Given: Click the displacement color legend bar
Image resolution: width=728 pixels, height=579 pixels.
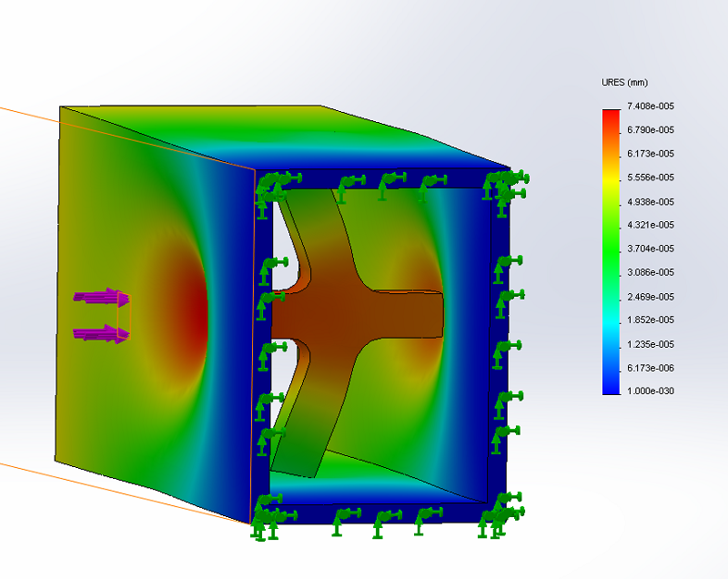Looking at the screenshot, I should point(611,252).
